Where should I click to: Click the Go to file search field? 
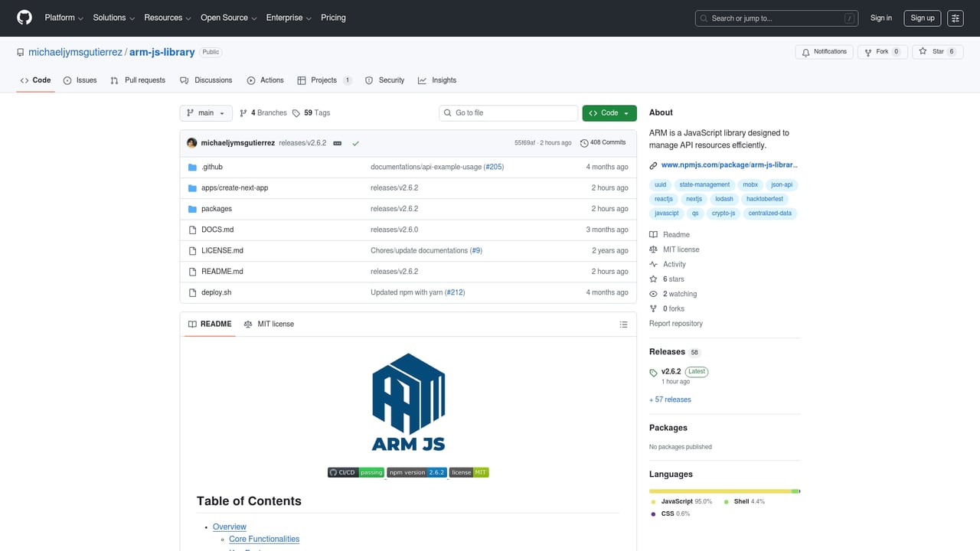coord(508,112)
